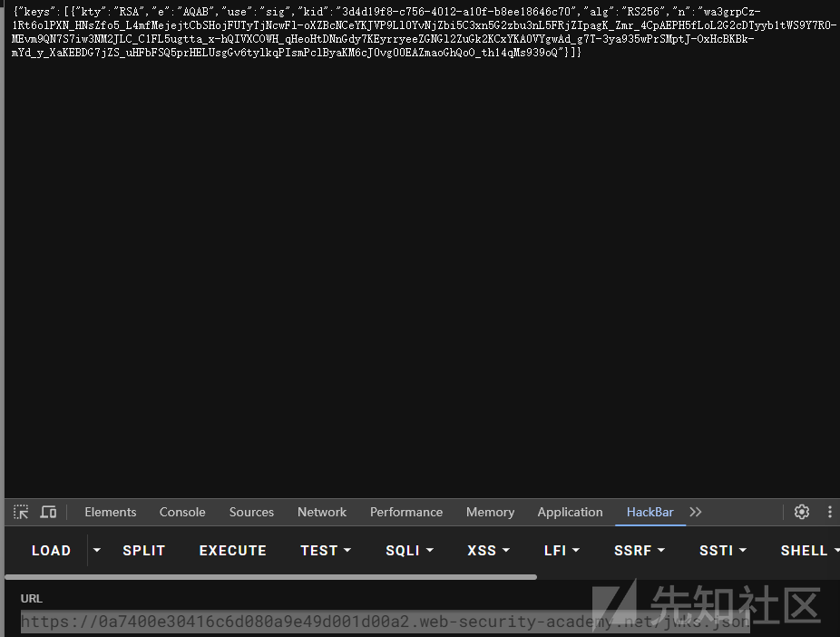Open the Sources tab

coord(251,512)
